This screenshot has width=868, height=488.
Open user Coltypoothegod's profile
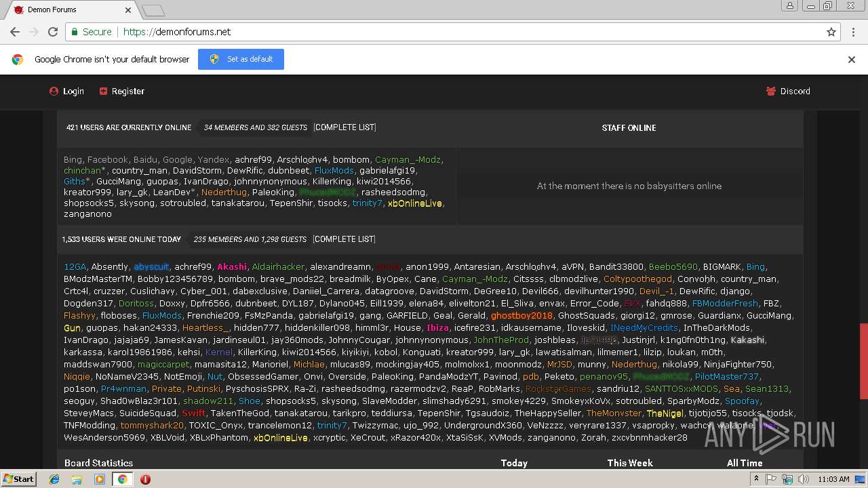coord(637,279)
